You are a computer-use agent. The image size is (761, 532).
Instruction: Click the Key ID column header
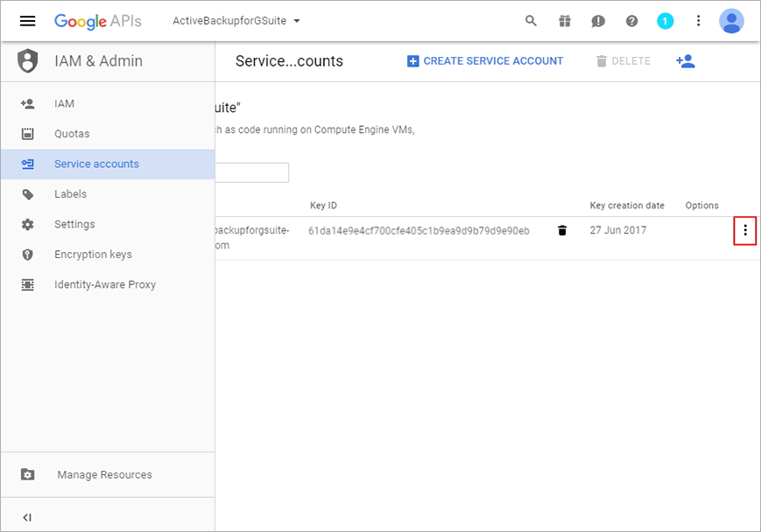click(x=323, y=205)
